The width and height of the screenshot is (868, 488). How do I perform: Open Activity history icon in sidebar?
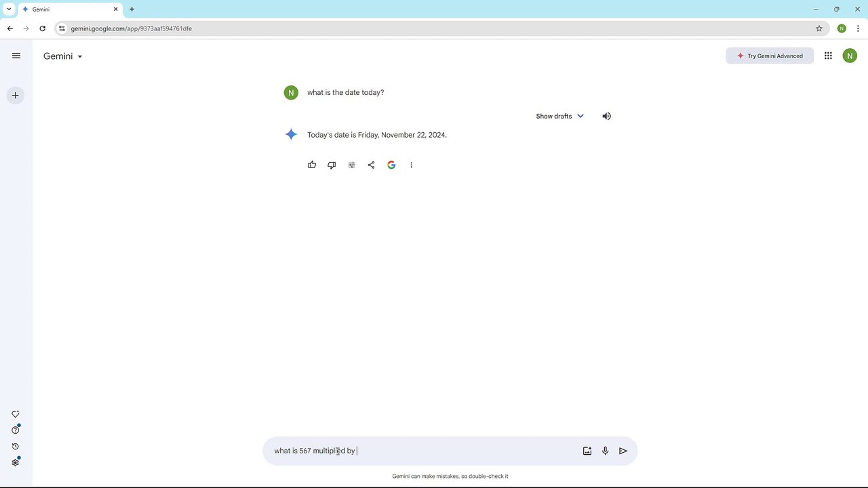(x=16, y=446)
